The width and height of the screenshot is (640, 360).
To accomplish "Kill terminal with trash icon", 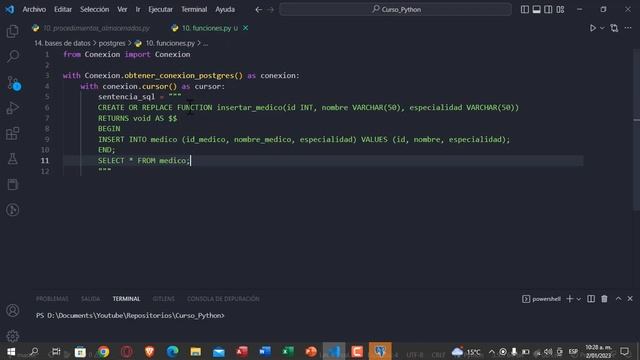I will pos(604,299).
